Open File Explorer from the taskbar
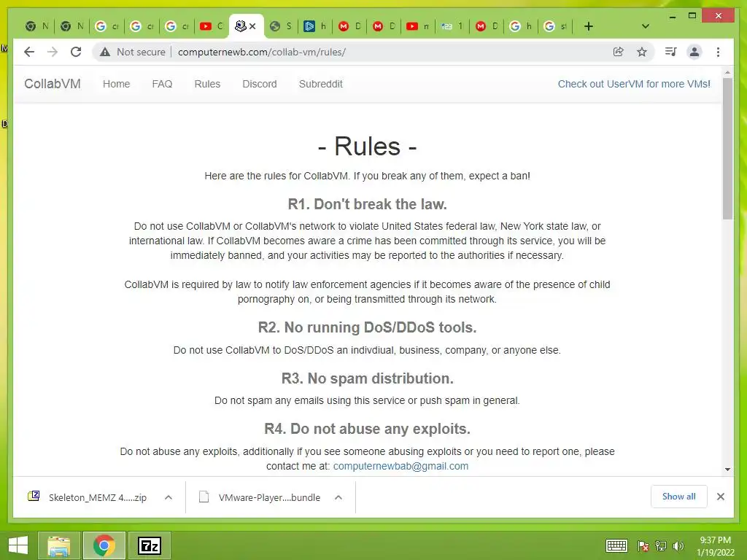 (59, 545)
